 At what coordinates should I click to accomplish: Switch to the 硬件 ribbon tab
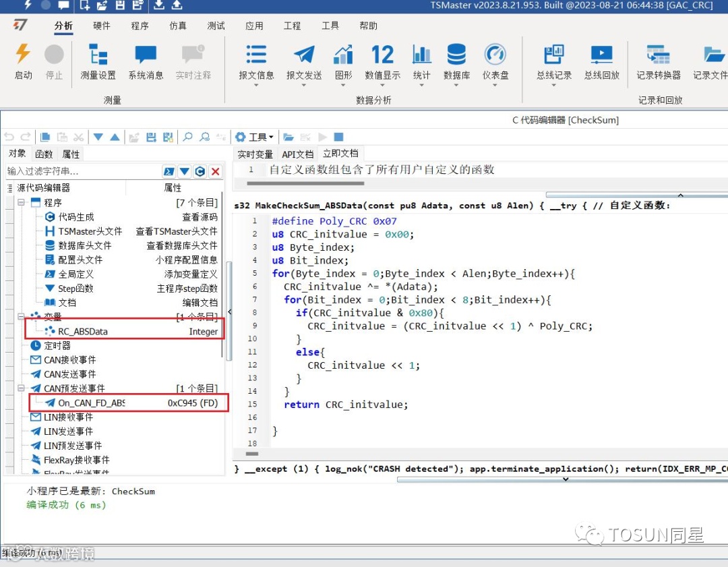click(102, 26)
